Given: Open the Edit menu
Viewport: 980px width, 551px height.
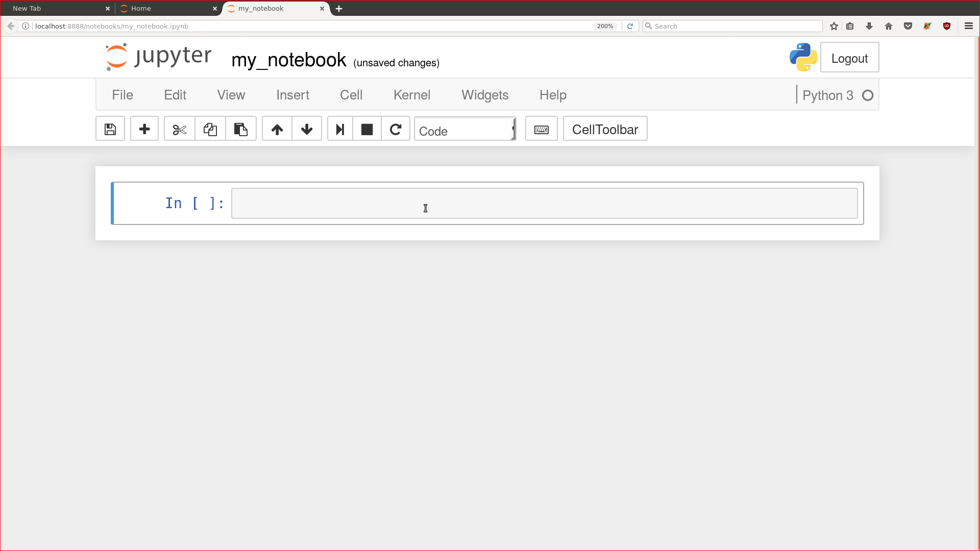Looking at the screenshot, I should [175, 95].
